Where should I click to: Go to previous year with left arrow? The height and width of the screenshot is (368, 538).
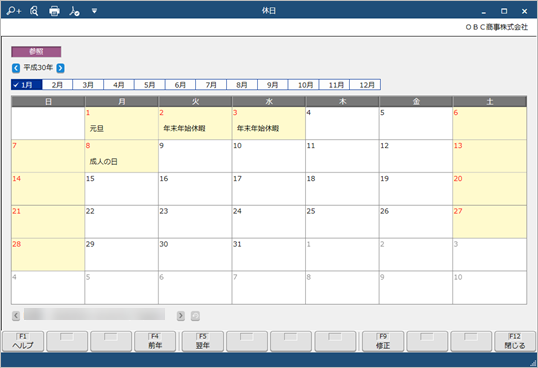tap(16, 68)
